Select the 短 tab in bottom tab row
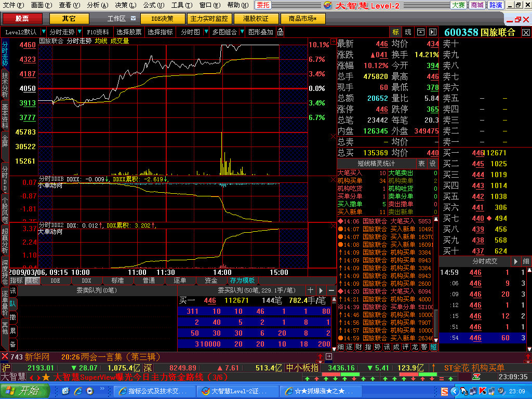Screen dimensions: 532x399 tap(433, 347)
